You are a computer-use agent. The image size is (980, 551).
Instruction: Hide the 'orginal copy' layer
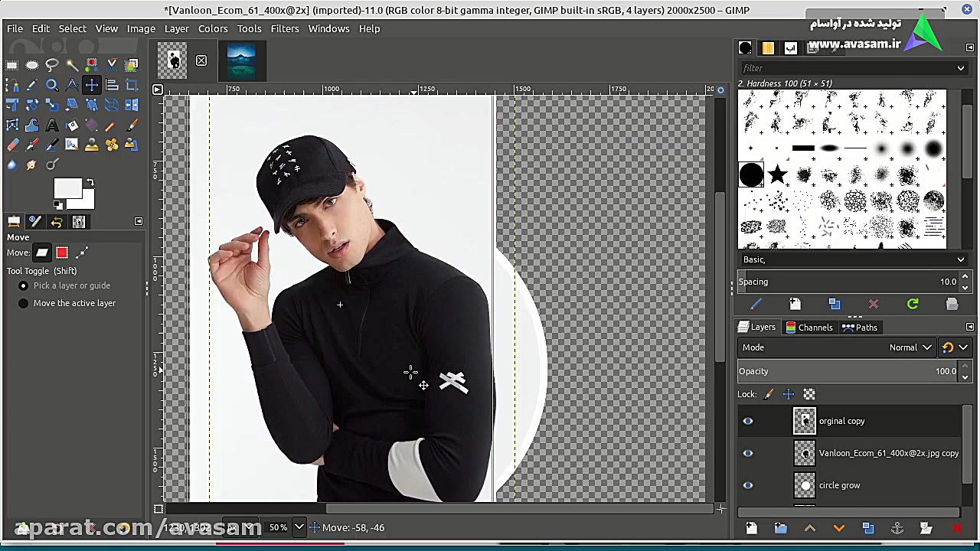(748, 421)
